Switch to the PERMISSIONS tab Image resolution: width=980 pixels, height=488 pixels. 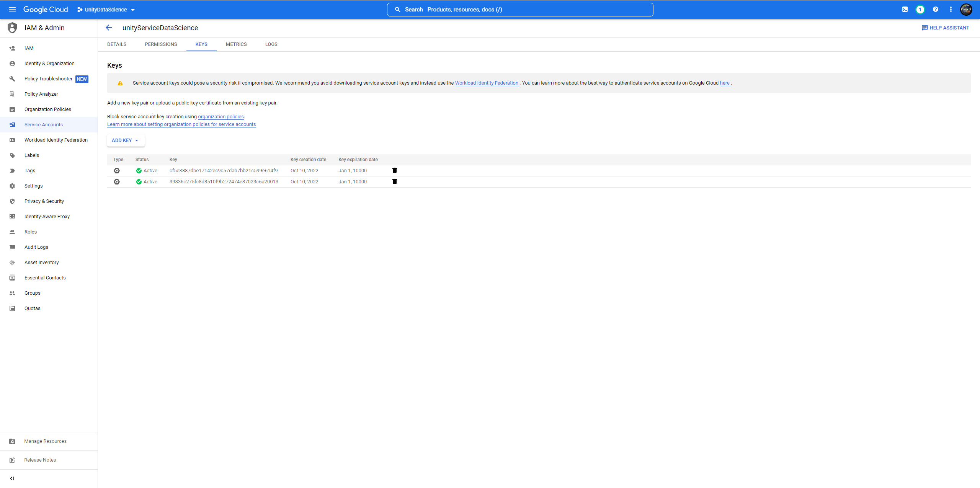coord(161,44)
